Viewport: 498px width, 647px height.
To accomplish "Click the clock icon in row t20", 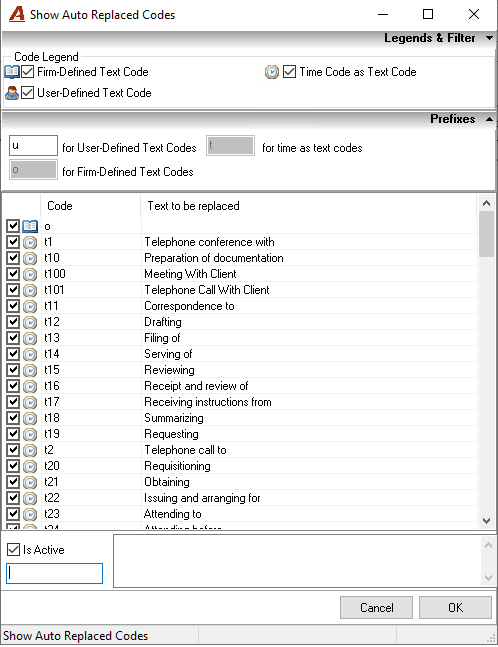I will click(x=30, y=466).
